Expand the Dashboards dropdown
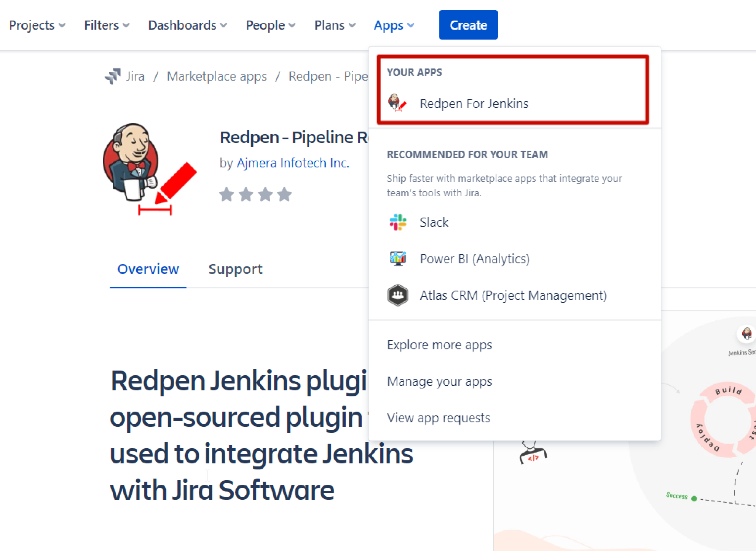This screenshot has height=551, width=756. coord(188,25)
